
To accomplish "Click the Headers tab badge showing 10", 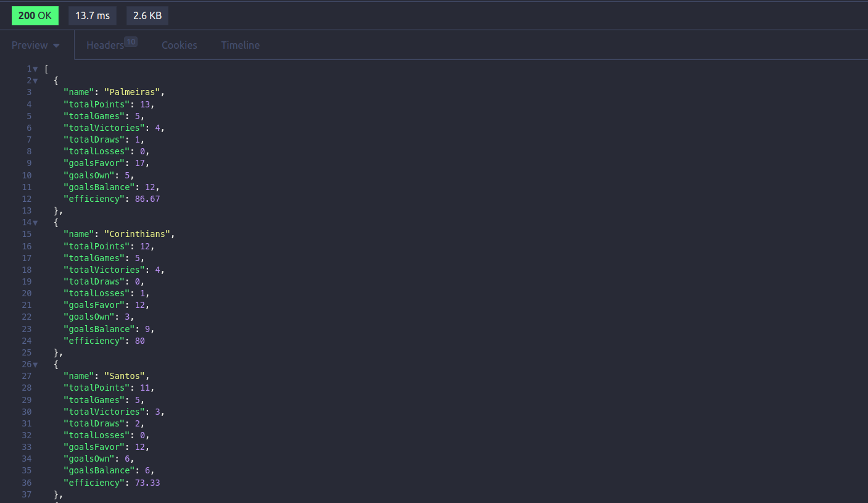I will coord(131,41).
